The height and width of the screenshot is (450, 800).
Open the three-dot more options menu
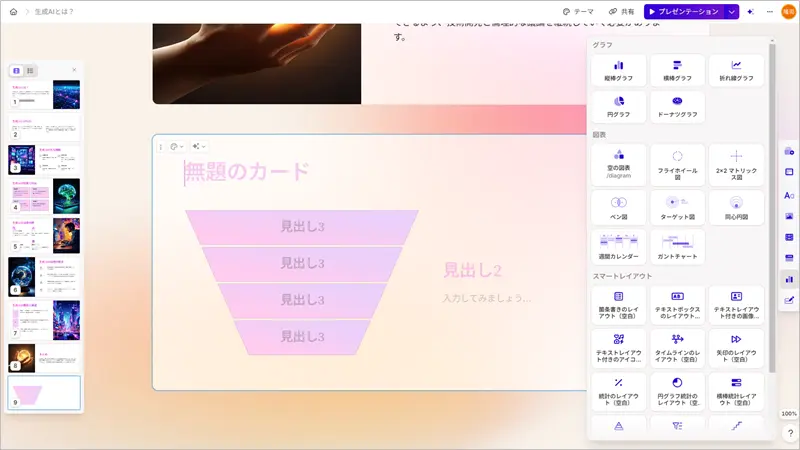coord(769,11)
